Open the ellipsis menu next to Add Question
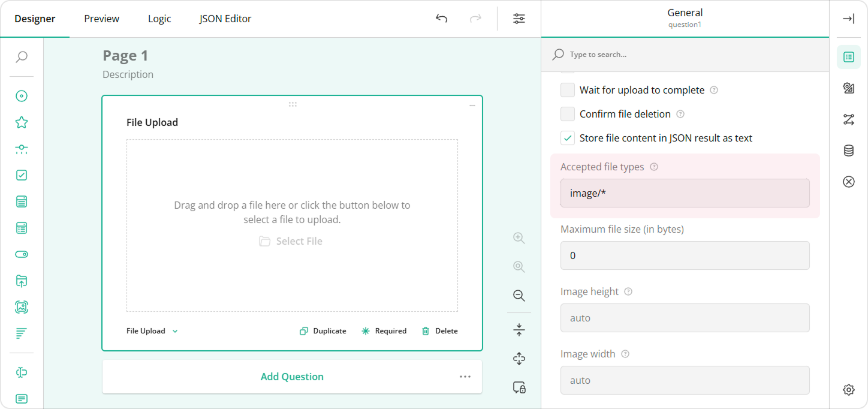 point(465,376)
